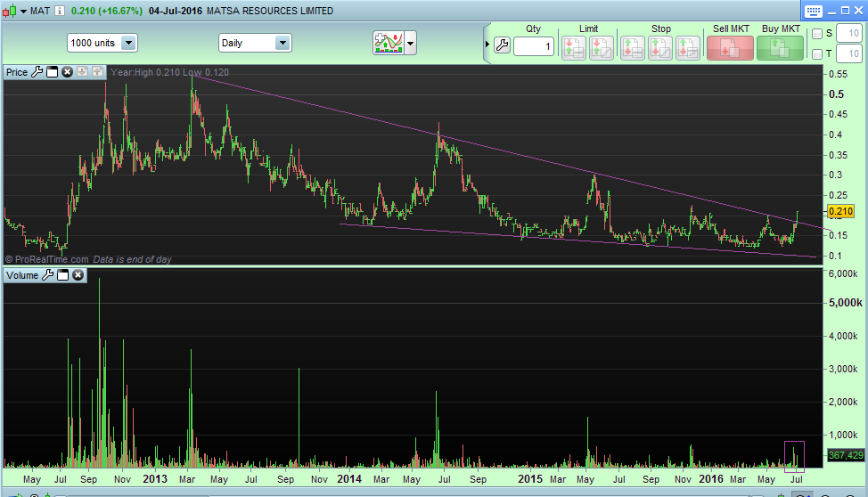Open order settings wrench beside Qty
The width and height of the screenshot is (868, 497).
point(502,45)
